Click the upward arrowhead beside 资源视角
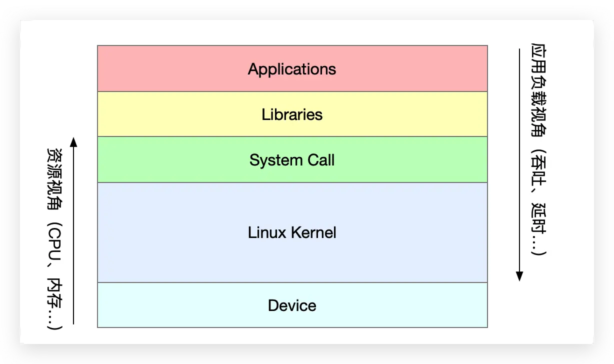Screen dimensions: 614x364 tap(73, 141)
